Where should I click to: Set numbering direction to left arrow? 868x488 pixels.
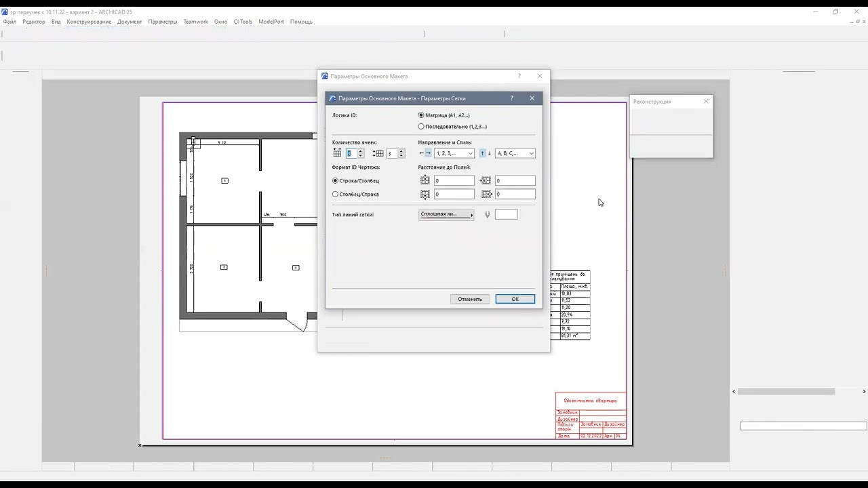coord(421,153)
